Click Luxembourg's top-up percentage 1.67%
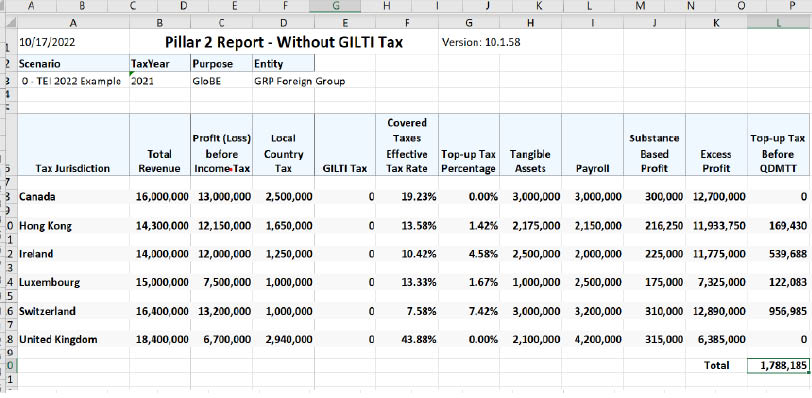 coord(469,283)
